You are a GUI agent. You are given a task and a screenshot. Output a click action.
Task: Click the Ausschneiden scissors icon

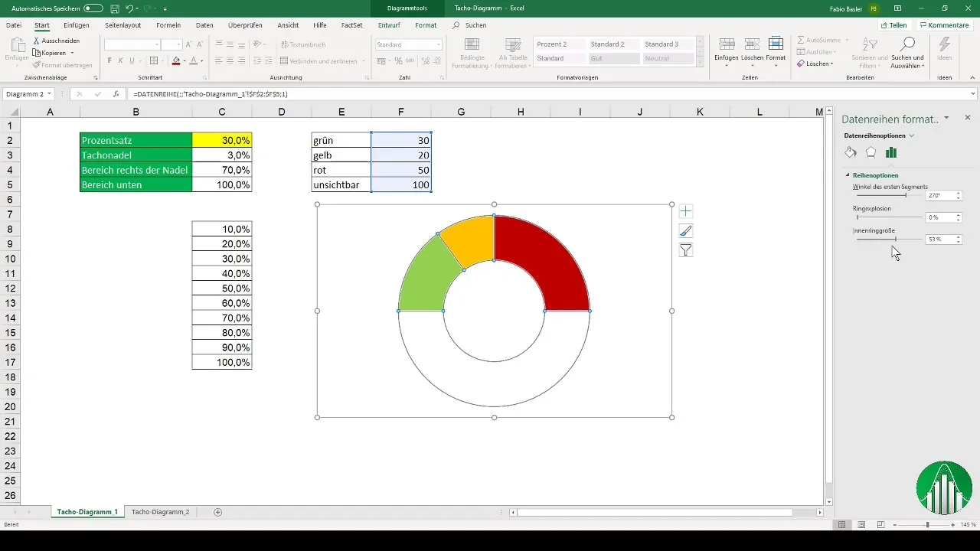coord(37,41)
